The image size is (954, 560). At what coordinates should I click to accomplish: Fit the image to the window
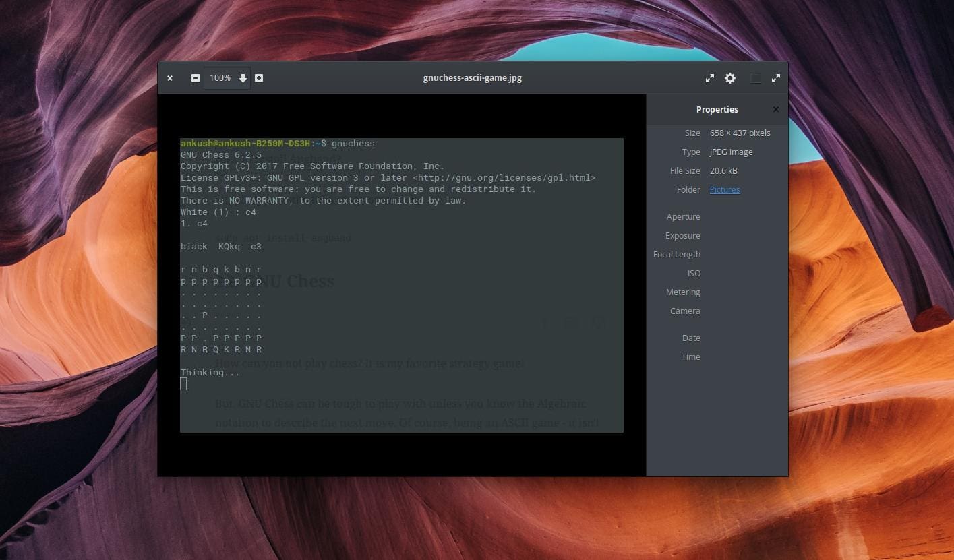tap(709, 77)
